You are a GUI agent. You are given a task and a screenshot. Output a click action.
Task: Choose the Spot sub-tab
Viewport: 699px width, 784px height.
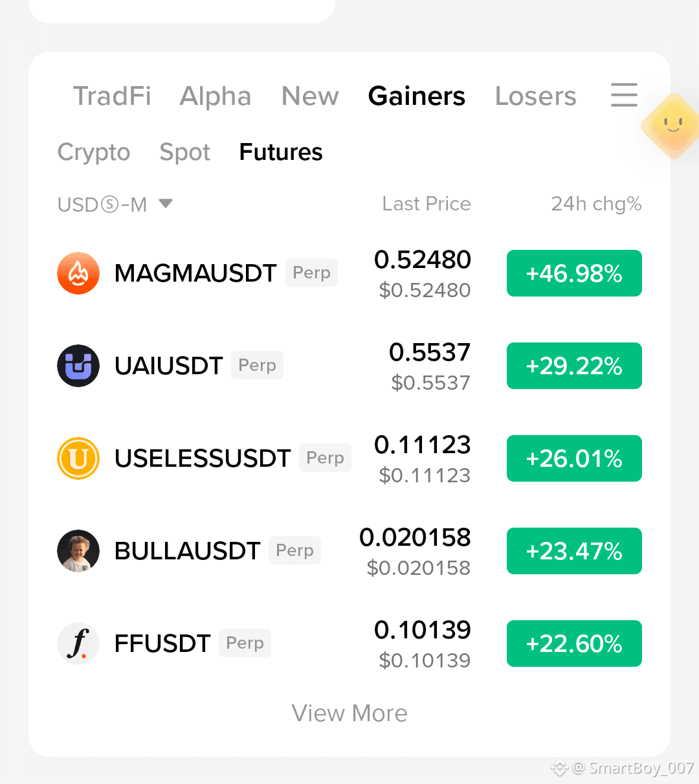click(184, 153)
